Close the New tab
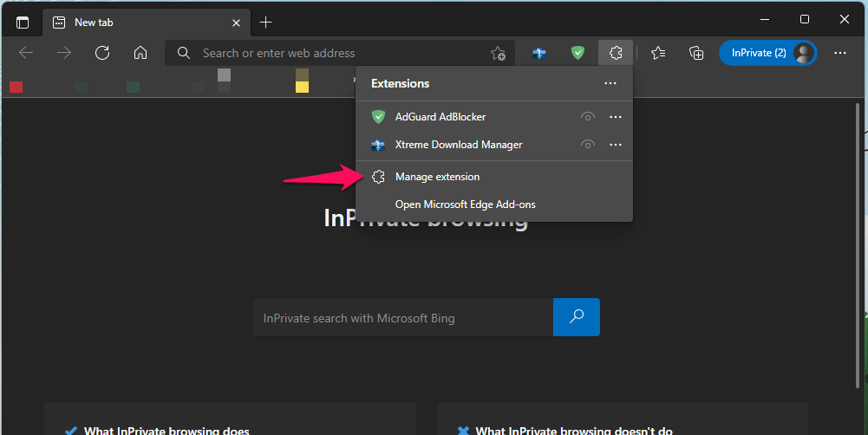 (x=236, y=23)
